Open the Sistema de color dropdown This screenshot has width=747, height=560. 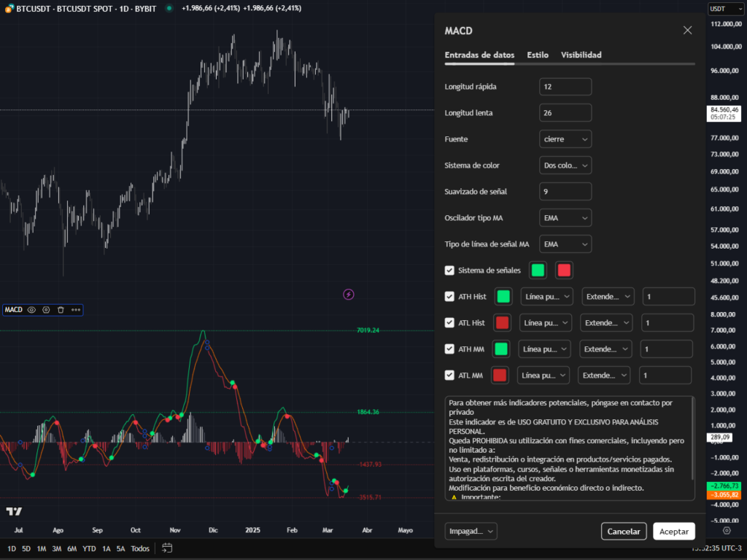tap(565, 166)
